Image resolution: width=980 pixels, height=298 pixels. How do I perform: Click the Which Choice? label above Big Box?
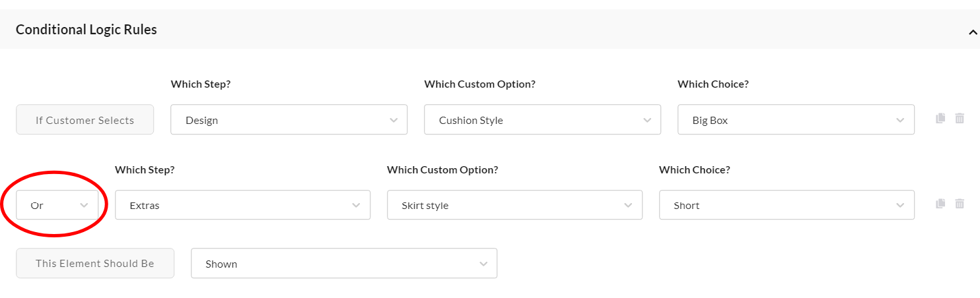click(x=713, y=84)
